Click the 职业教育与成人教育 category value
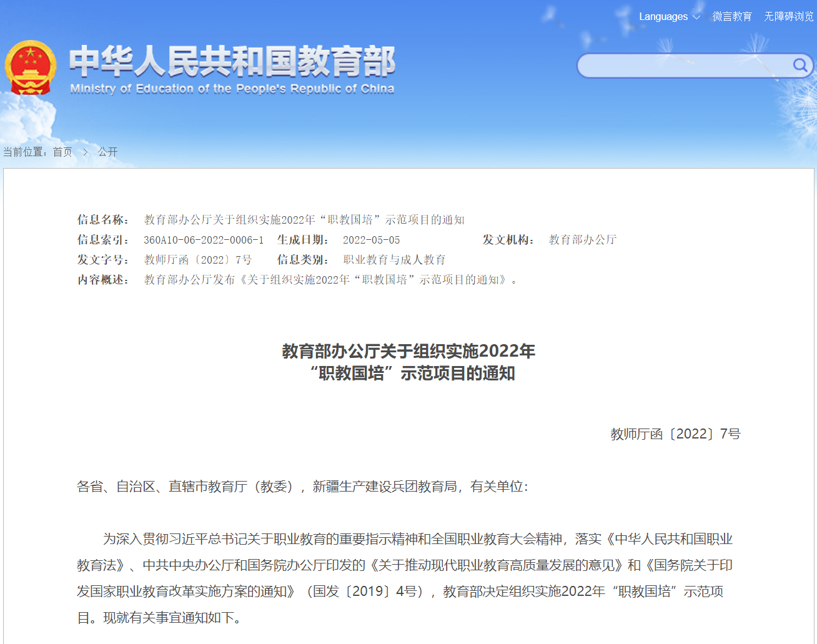This screenshot has height=644, width=817. tap(394, 260)
